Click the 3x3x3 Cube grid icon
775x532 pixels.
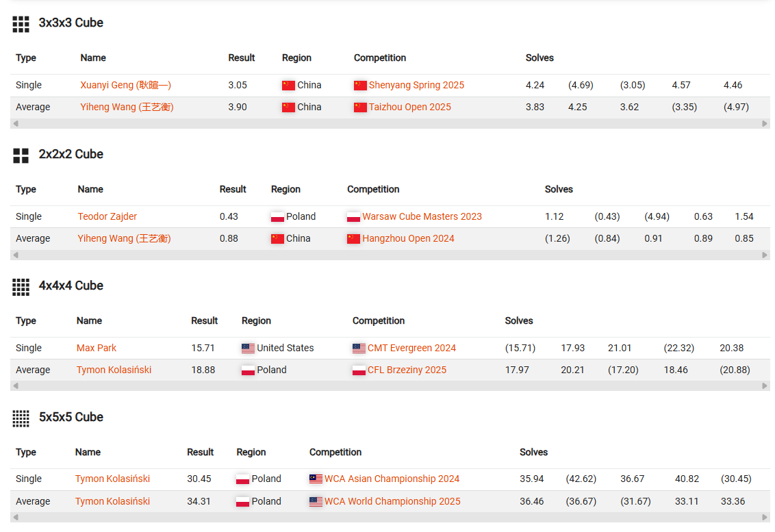coord(21,24)
